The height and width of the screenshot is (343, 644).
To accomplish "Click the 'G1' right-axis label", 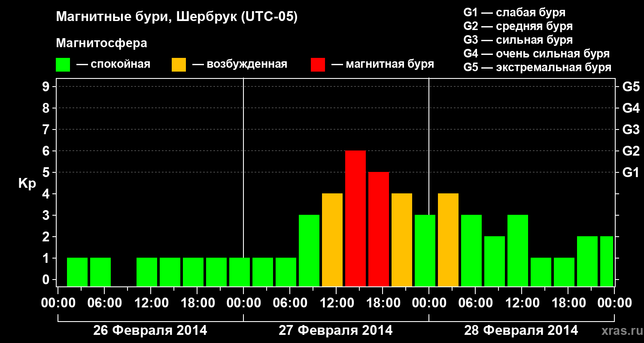I will point(631,172).
